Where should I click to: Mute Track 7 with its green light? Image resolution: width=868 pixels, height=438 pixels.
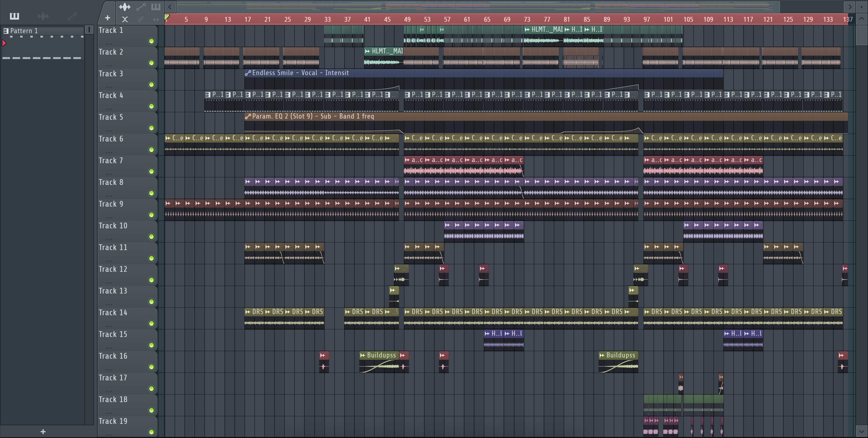[x=151, y=172]
